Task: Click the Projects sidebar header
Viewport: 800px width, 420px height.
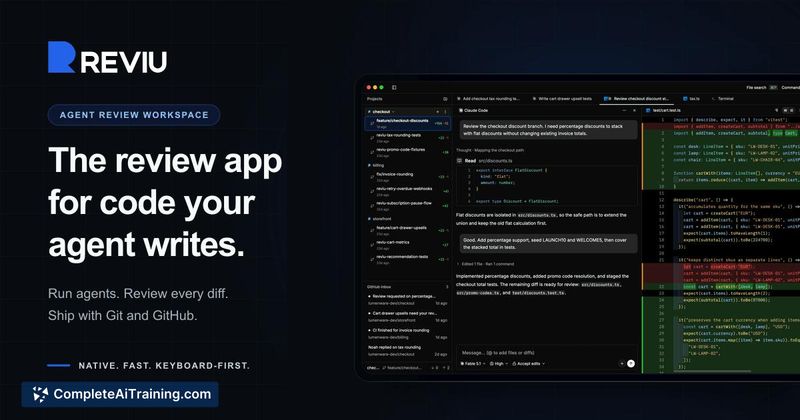Action: click(x=374, y=99)
